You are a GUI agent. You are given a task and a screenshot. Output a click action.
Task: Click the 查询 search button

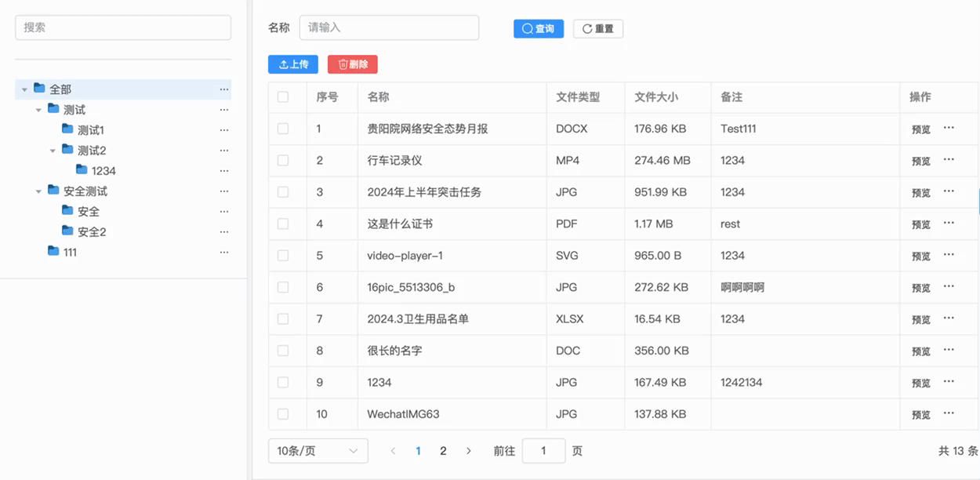(x=539, y=28)
